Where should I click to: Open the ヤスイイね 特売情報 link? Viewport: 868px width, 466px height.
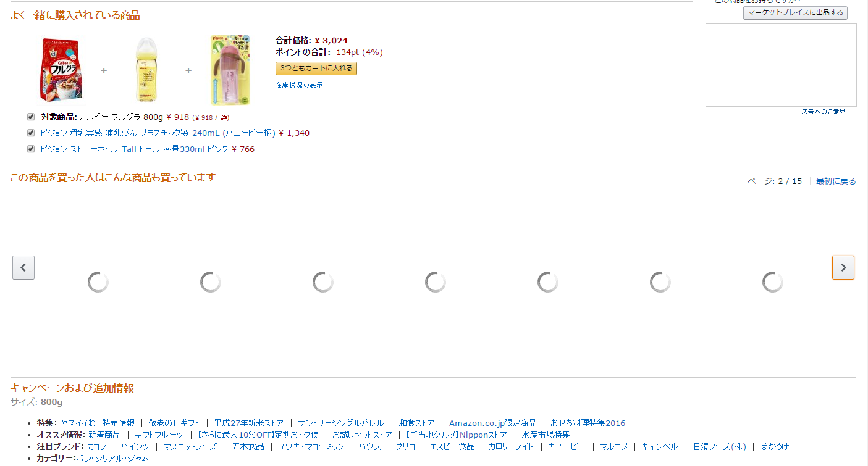click(97, 423)
